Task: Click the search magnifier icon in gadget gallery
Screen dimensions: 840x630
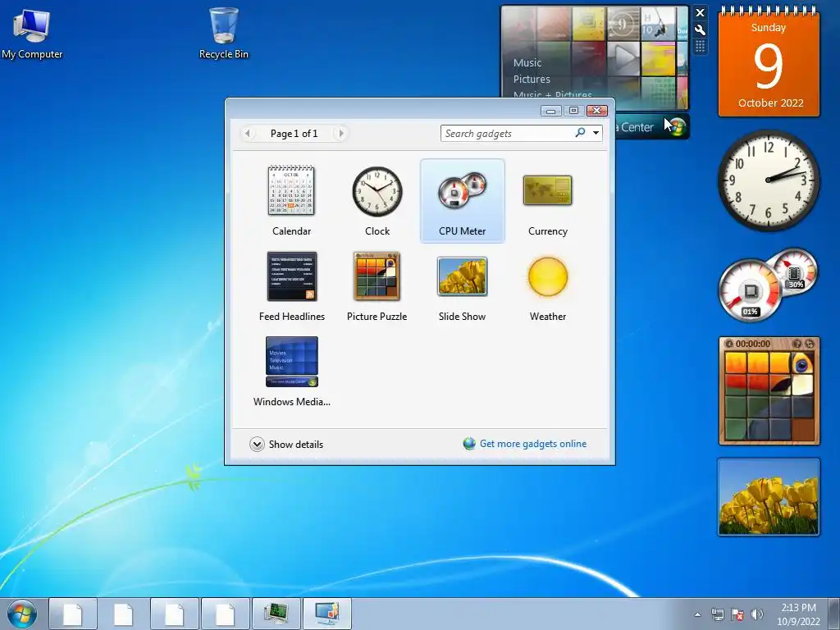Action: click(580, 133)
